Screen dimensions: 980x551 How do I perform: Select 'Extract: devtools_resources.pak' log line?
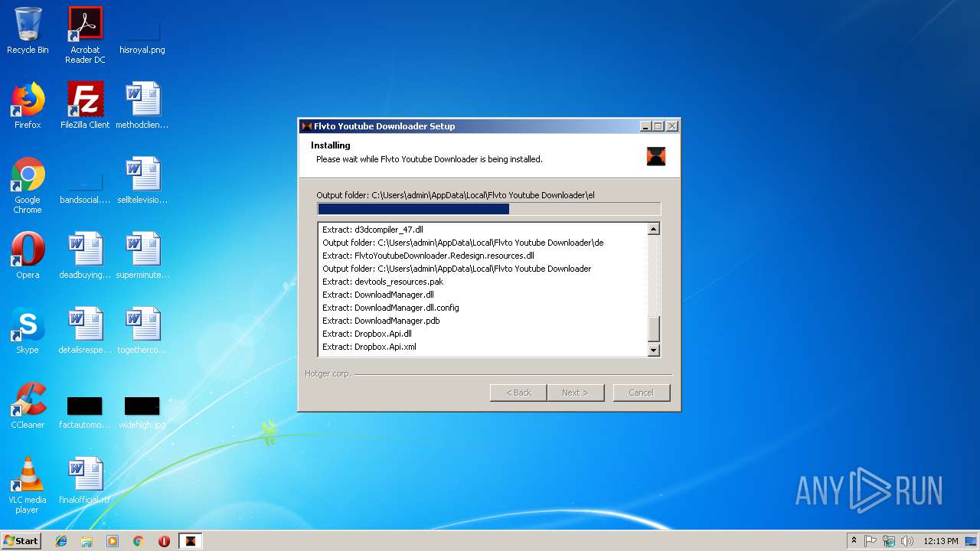click(x=383, y=282)
